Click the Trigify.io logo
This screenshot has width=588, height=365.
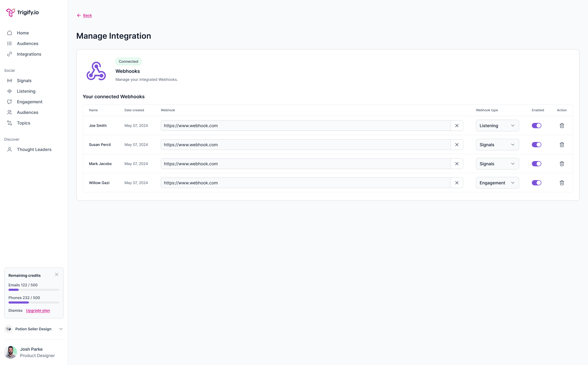(23, 12)
